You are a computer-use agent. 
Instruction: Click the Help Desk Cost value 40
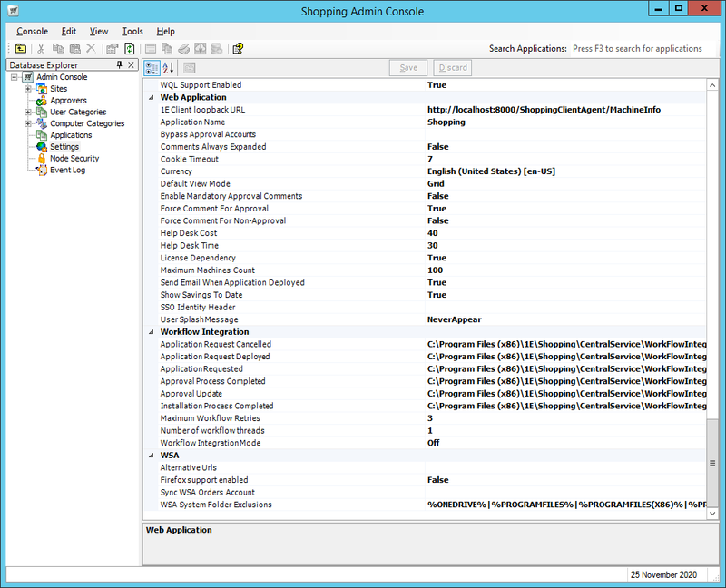433,233
